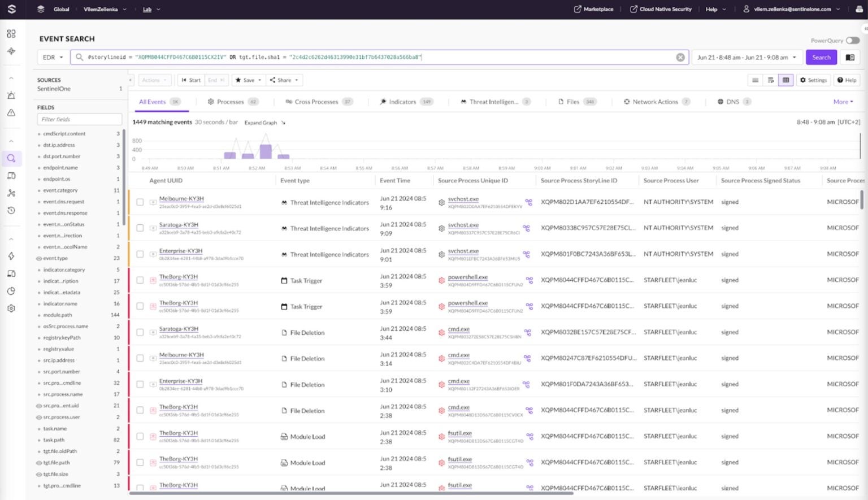Viewport: 868px width, 500px height.
Task: Click the horizontal scrollbar below the results table
Action: click(351, 493)
